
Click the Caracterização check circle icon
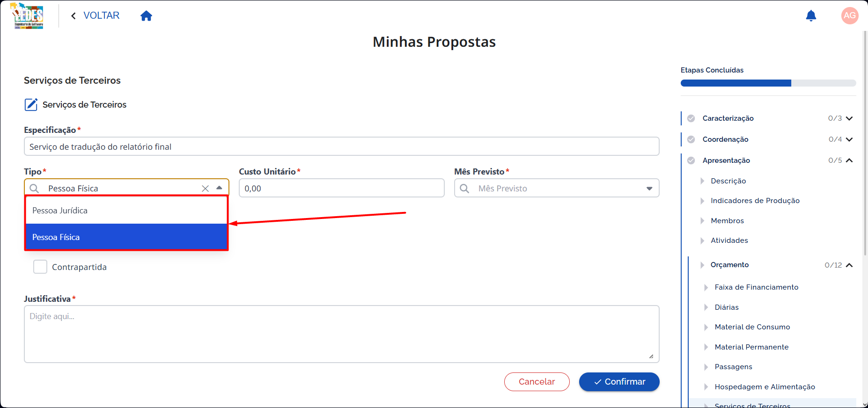point(691,118)
